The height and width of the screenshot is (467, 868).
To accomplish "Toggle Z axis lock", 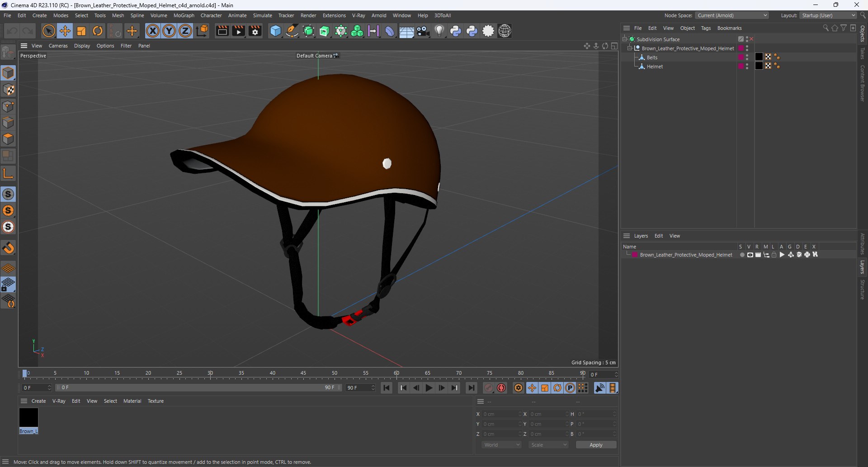I will pyautogui.click(x=185, y=31).
